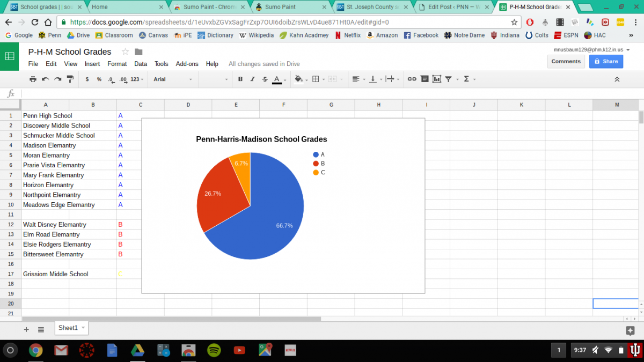This screenshot has width=644, height=362.
Task: Select column M header
Action: (617, 105)
